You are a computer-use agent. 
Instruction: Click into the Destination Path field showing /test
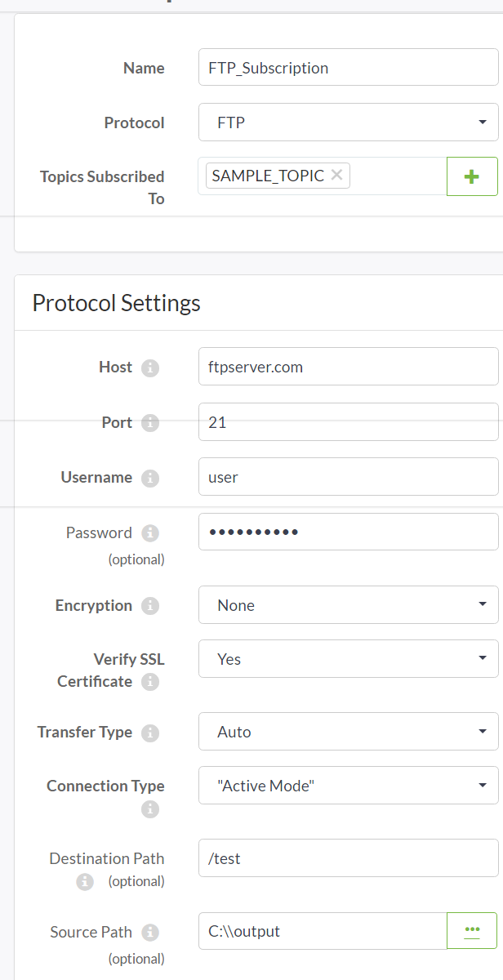pos(348,857)
